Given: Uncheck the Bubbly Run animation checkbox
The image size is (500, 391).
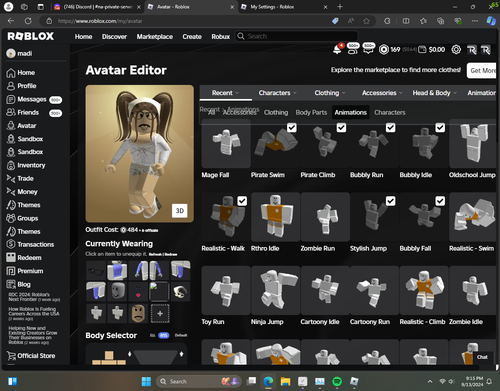Looking at the screenshot, I should point(391,128).
